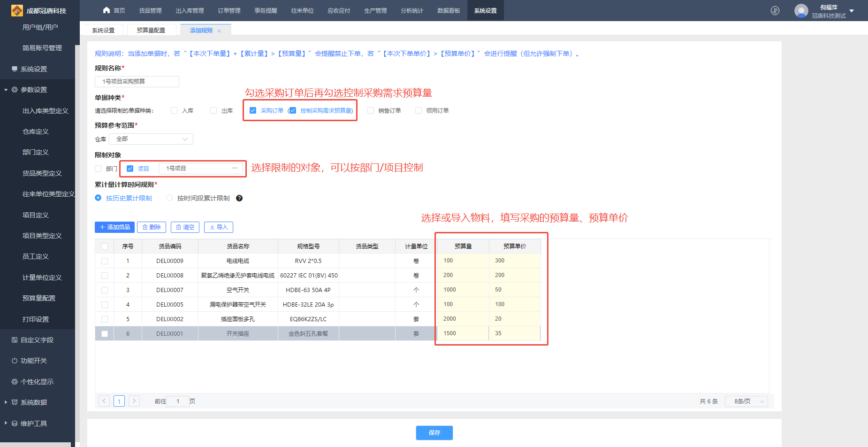
Task: Select 按时间段累计限制 radio option
Action: point(169,198)
